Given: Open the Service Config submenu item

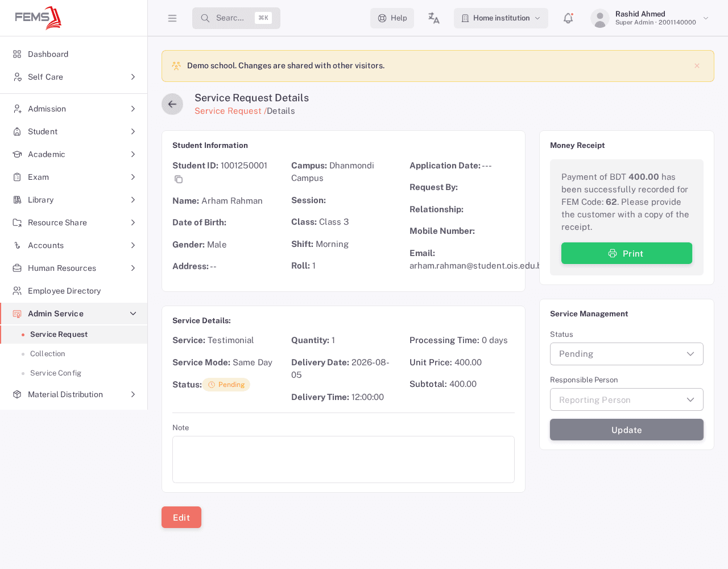Looking at the screenshot, I should click(74, 373).
